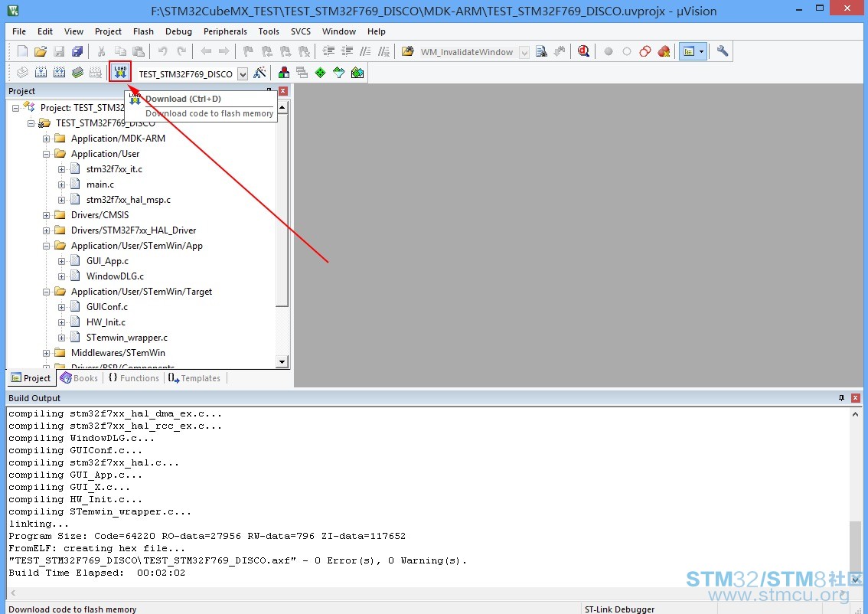Open Batch Build stacked layers icon
Screen dimensions: 868x614
pos(77,73)
